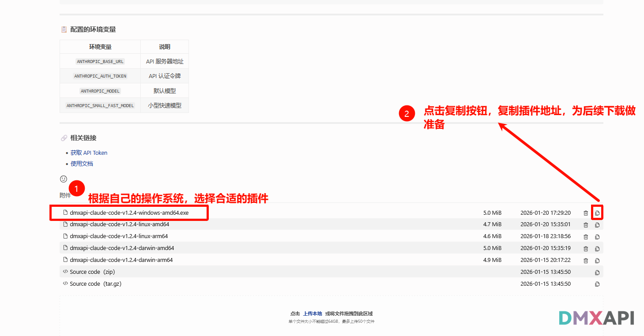Delete the linux-arm64 attachment
The height and width of the screenshot is (336, 644).
586,237
